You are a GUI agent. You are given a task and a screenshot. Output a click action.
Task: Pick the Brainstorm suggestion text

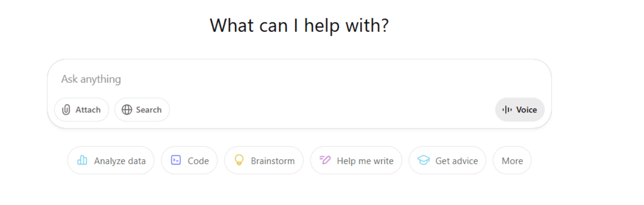(x=272, y=161)
